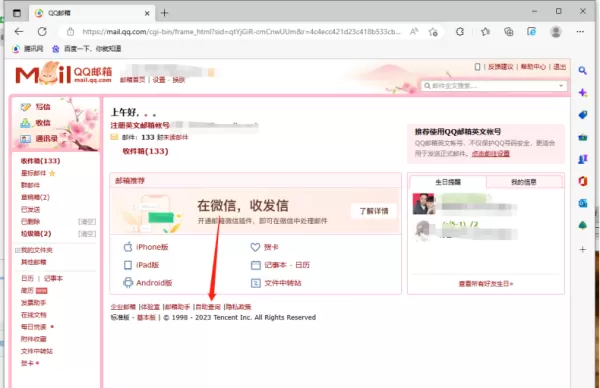Click the 记事本-日历 calendar icon
Image resolution: width=600 pixels, height=388 pixels.
[x=255, y=265]
